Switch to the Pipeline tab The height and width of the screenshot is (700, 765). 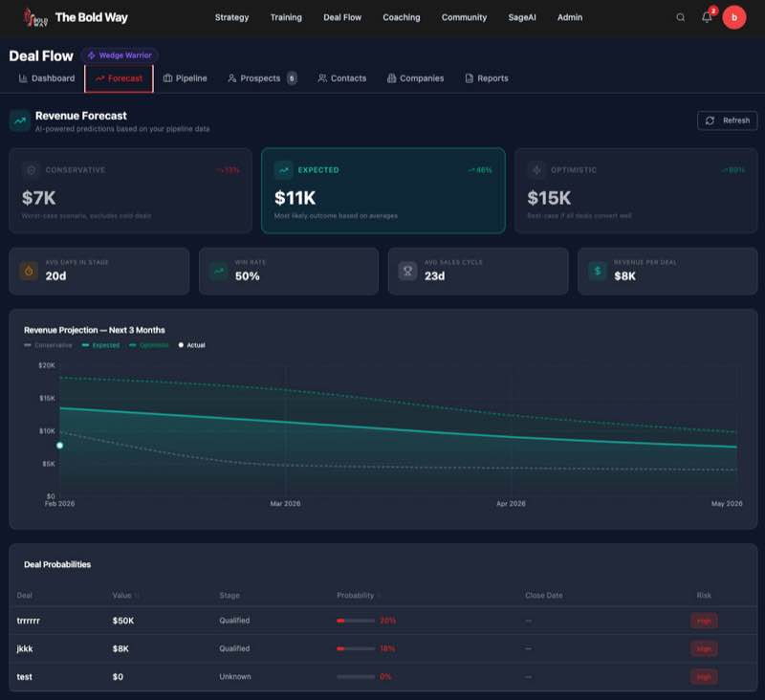[x=185, y=78]
